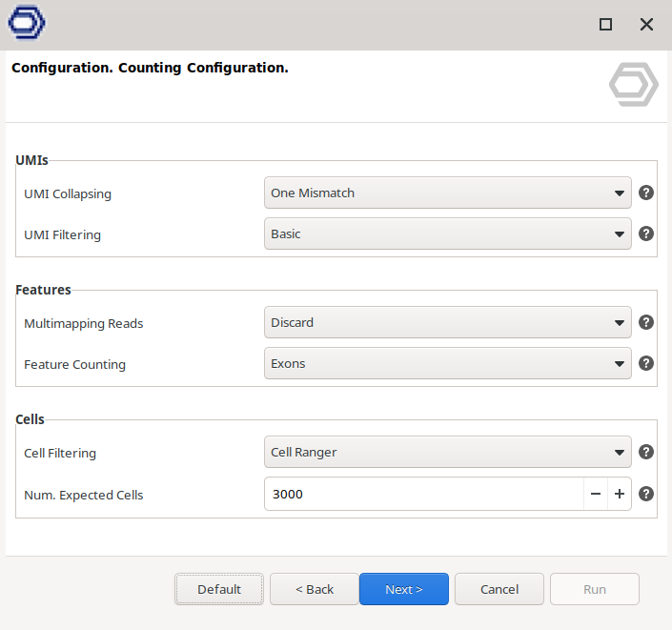The height and width of the screenshot is (630, 672).
Task: Click the Cancel button
Action: click(499, 589)
